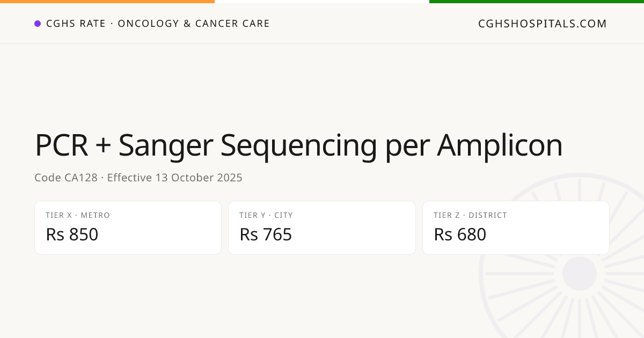
Task: Click the TIER X · METRO label
Action: coord(78,215)
